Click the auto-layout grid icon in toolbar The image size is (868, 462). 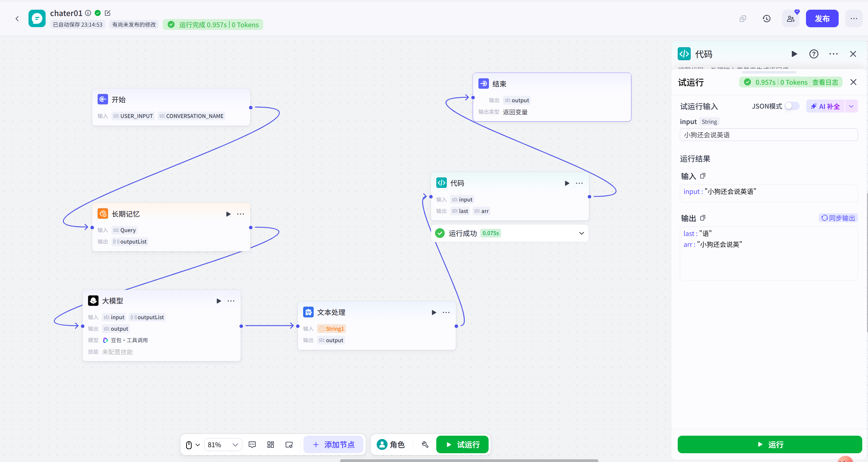270,444
